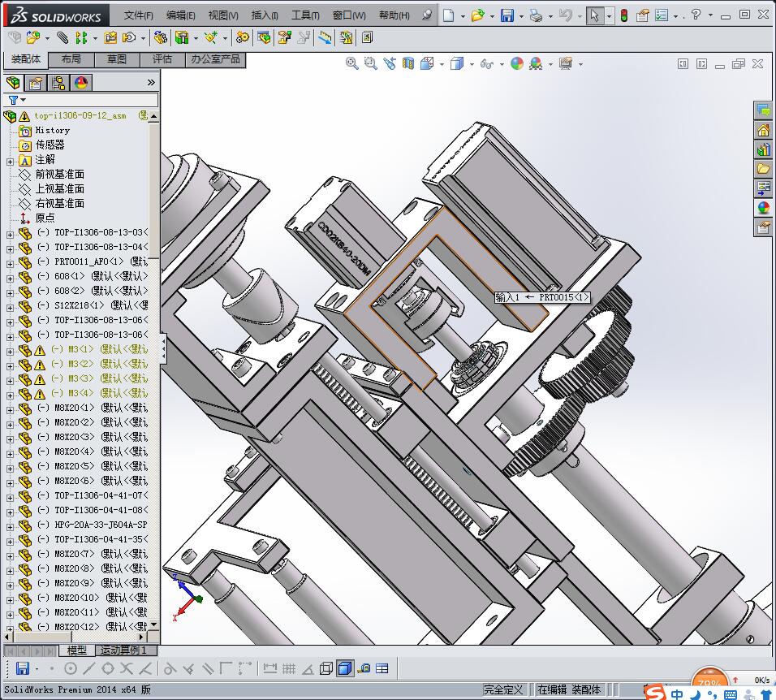Click the Save icon in top toolbar

click(507, 15)
